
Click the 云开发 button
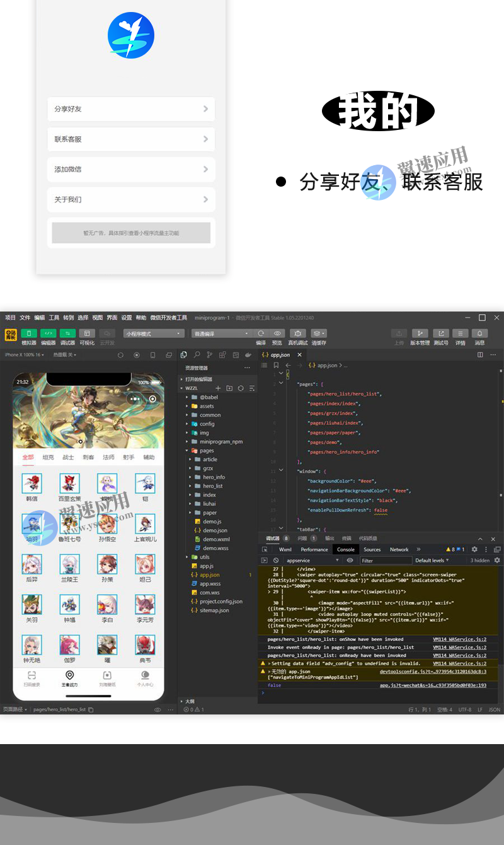[x=106, y=334]
